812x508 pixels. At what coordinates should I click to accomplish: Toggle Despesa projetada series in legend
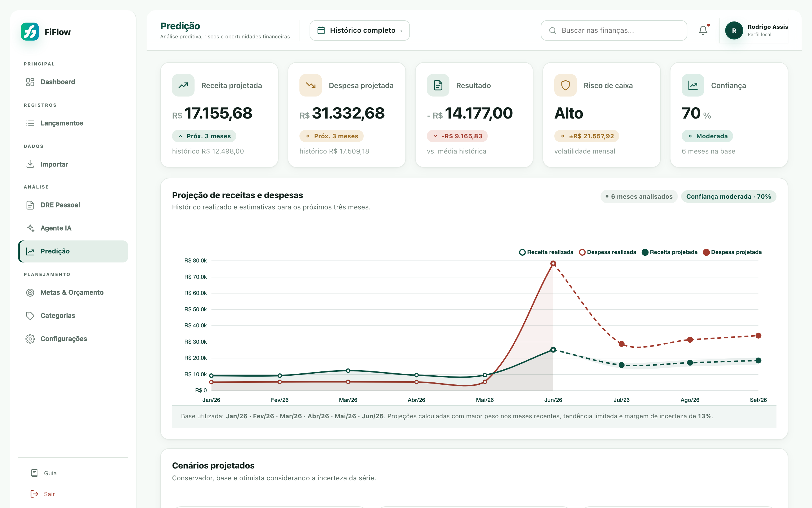[732, 252]
